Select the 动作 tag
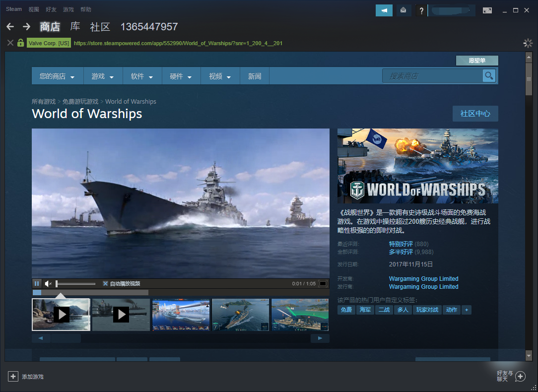538x392 pixels. (x=452, y=310)
